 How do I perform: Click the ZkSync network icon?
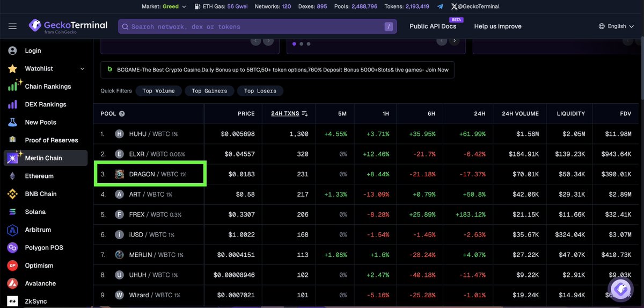(13, 302)
